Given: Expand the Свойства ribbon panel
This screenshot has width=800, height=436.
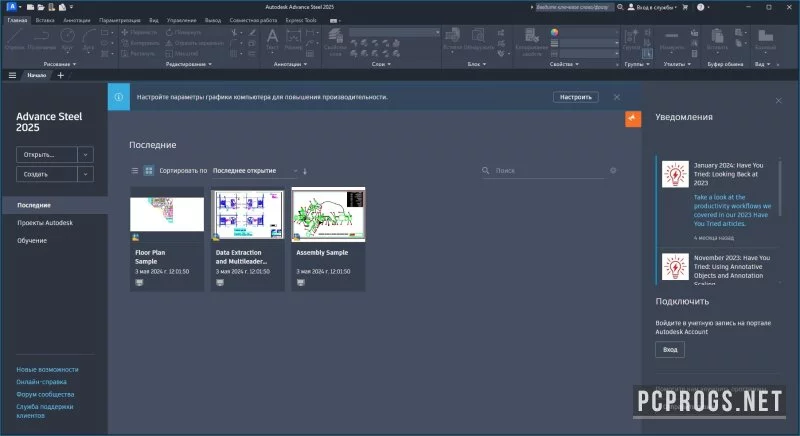Looking at the screenshot, I should pyautogui.click(x=564, y=64).
